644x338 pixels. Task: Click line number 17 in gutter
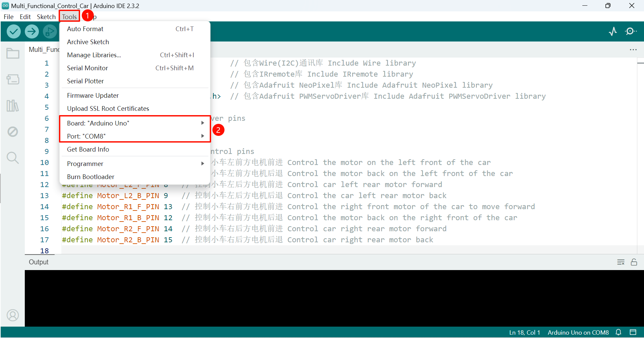(45, 240)
